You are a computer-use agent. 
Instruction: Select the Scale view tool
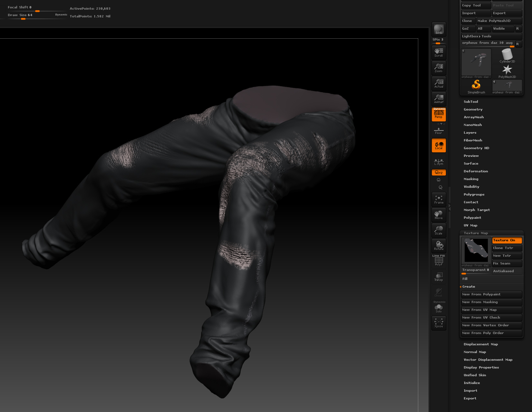[439, 230]
